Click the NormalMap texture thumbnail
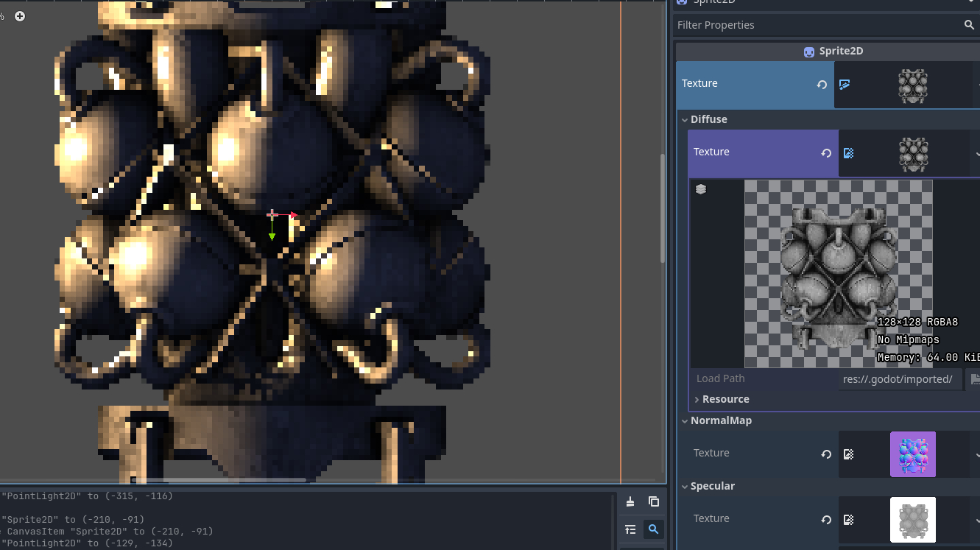The height and width of the screenshot is (550, 980). click(912, 454)
